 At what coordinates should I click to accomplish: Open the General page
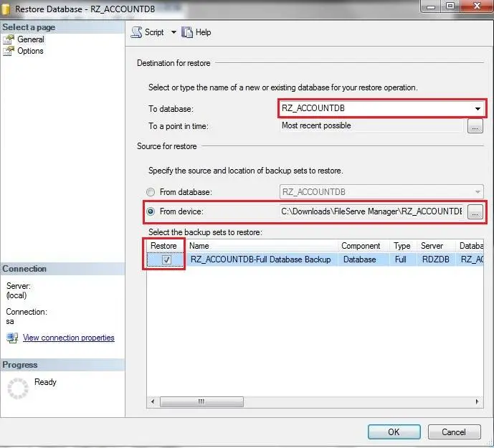click(x=31, y=39)
